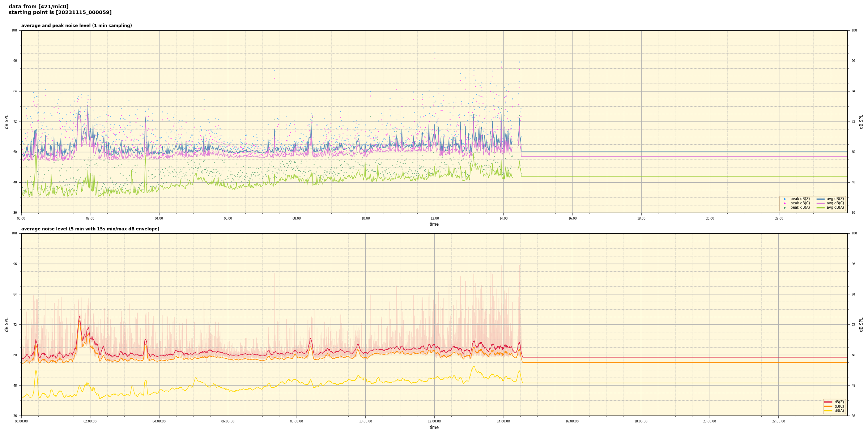Click the left 'dB SPL' label of upper chart
The height and width of the screenshot is (434, 868).
[7, 122]
